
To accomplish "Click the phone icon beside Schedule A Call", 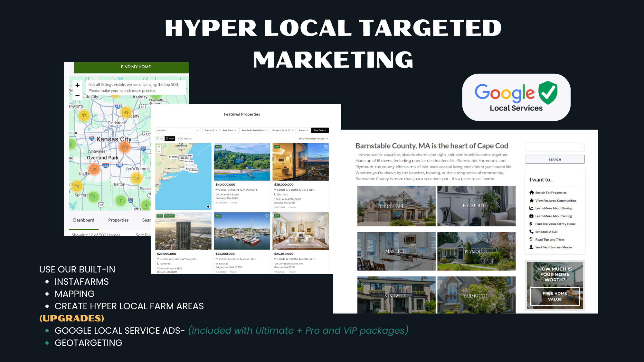I will click(x=531, y=232).
